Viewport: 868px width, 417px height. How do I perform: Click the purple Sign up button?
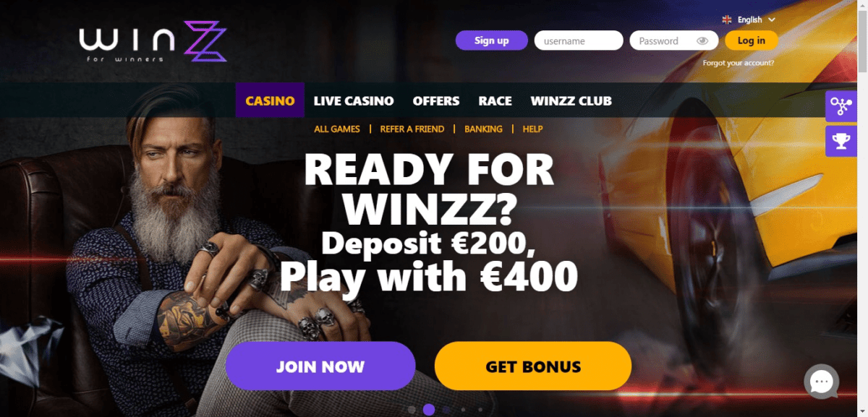(492, 40)
